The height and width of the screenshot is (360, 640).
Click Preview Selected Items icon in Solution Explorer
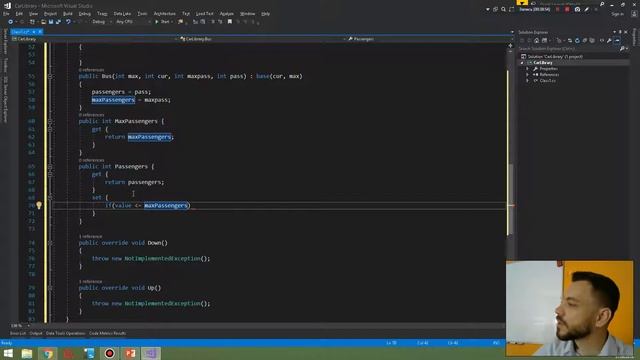coord(617,40)
